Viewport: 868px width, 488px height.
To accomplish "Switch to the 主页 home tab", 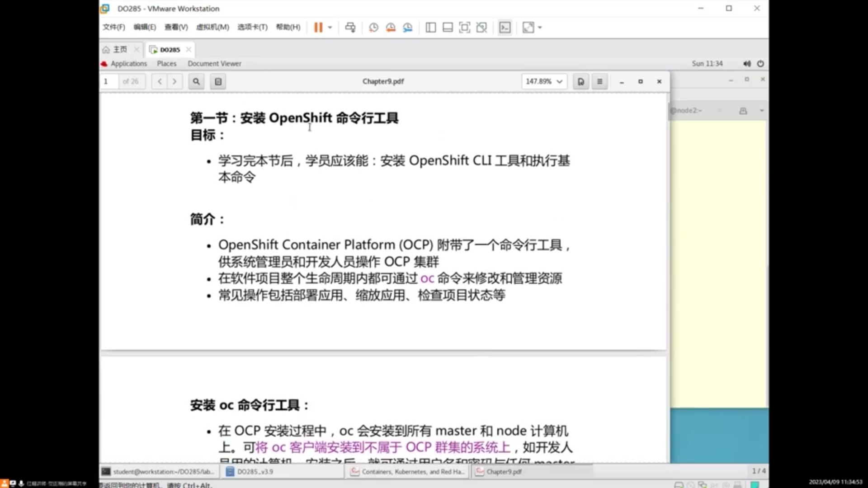I will tap(120, 49).
